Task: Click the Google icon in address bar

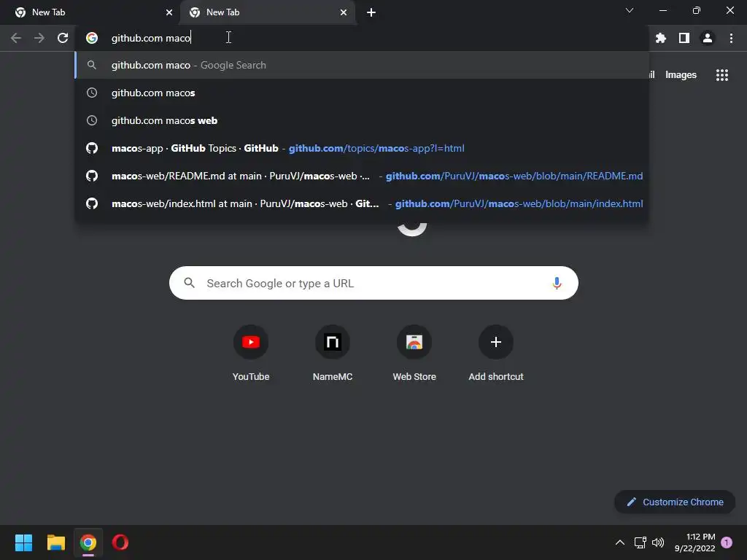Action: click(x=92, y=38)
